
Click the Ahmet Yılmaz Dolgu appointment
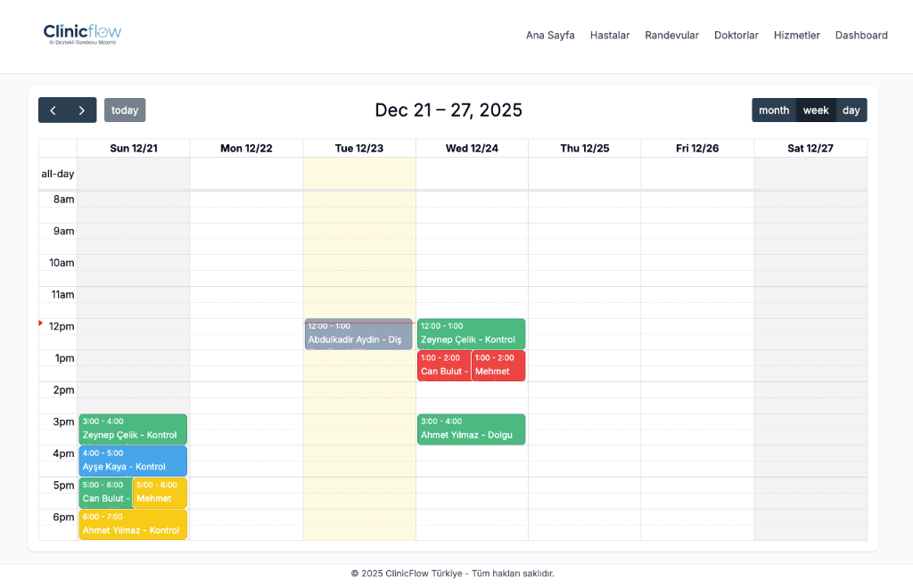[x=471, y=429]
